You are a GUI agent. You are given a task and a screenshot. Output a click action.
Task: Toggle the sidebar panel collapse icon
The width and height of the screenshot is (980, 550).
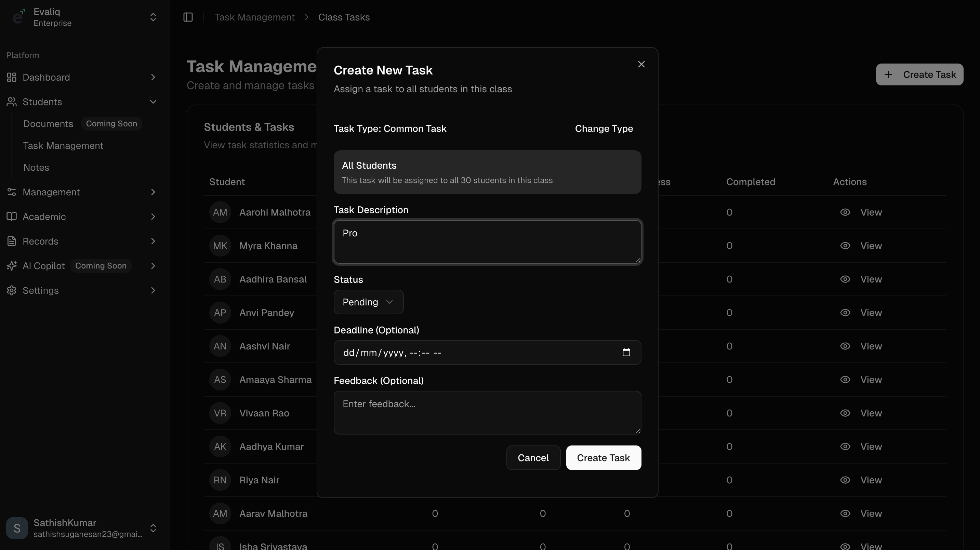pos(188,17)
